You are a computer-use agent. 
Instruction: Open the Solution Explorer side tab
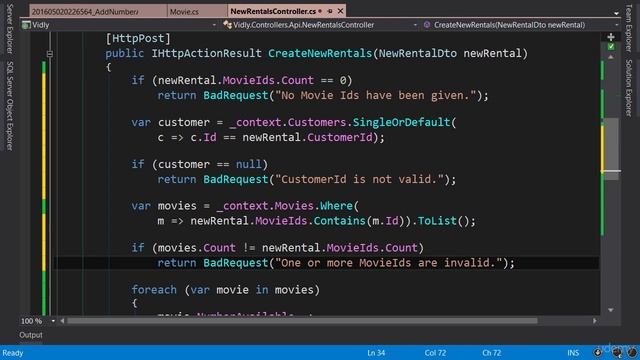tap(629, 88)
